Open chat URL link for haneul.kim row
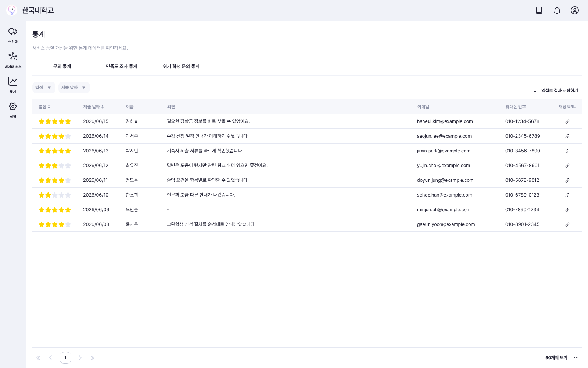Screen dimensions: 588x368 tap(567, 121)
